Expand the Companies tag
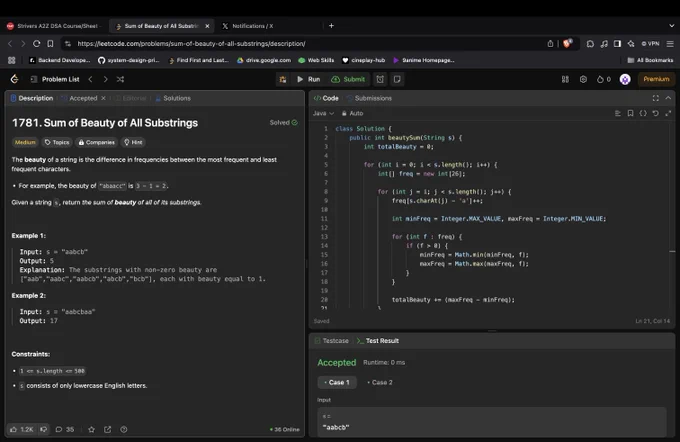 (96, 142)
